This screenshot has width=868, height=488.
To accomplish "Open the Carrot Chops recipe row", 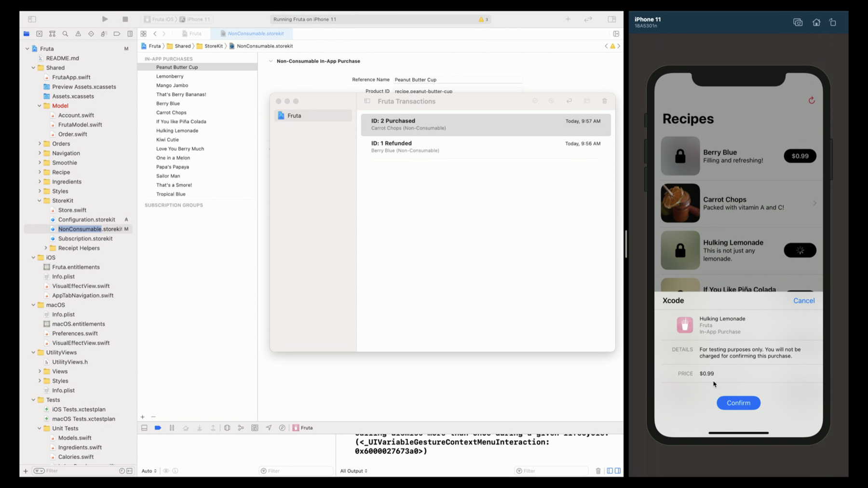I will [x=738, y=203].
